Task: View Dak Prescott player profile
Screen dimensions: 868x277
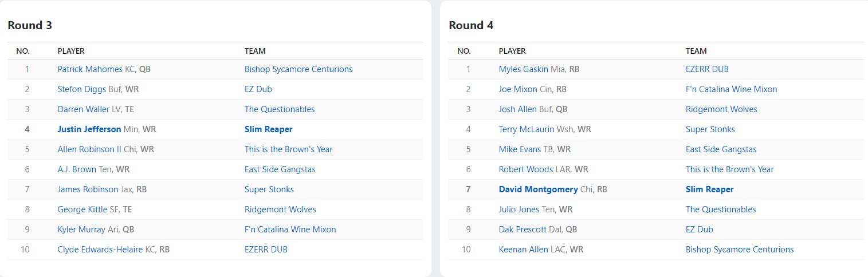Action: click(x=523, y=229)
